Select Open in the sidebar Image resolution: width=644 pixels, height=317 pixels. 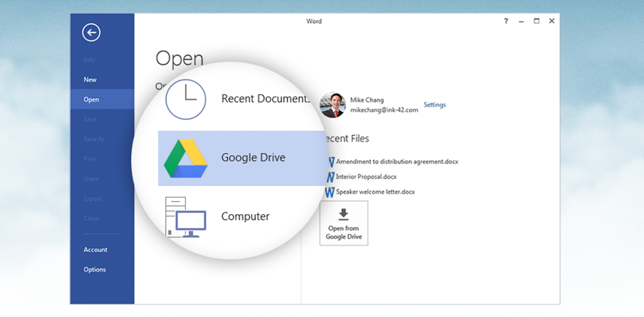point(91,100)
